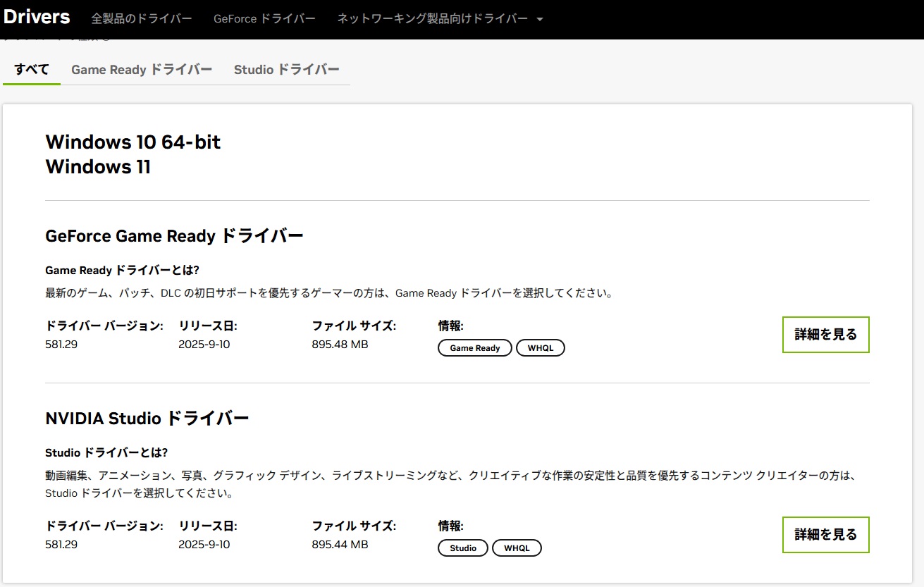Click the NVIDIA Studio ドライバー heading

(x=147, y=419)
